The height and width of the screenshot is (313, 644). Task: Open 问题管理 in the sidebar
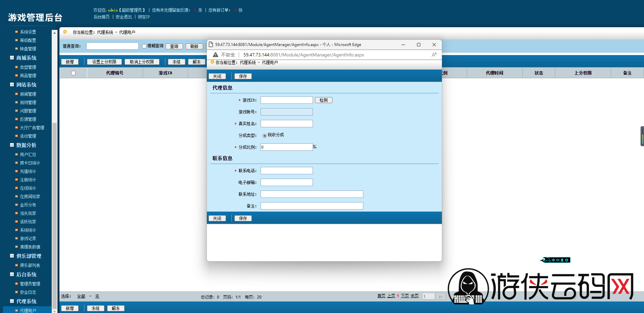pos(28,111)
